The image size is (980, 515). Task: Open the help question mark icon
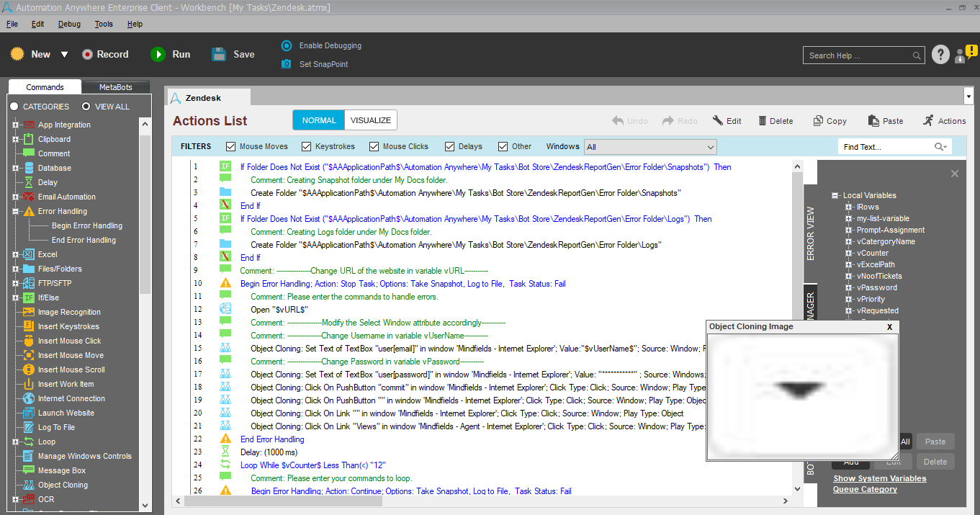(x=940, y=55)
